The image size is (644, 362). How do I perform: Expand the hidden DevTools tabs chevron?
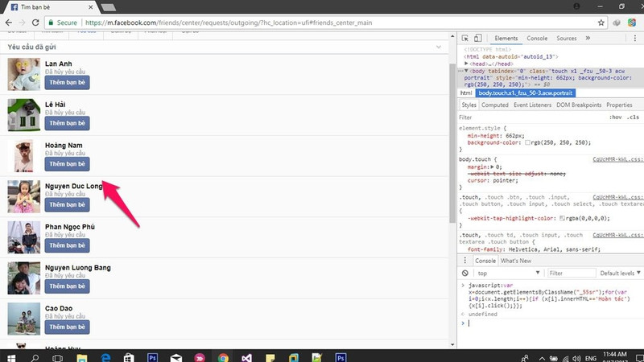[x=586, y=39]
